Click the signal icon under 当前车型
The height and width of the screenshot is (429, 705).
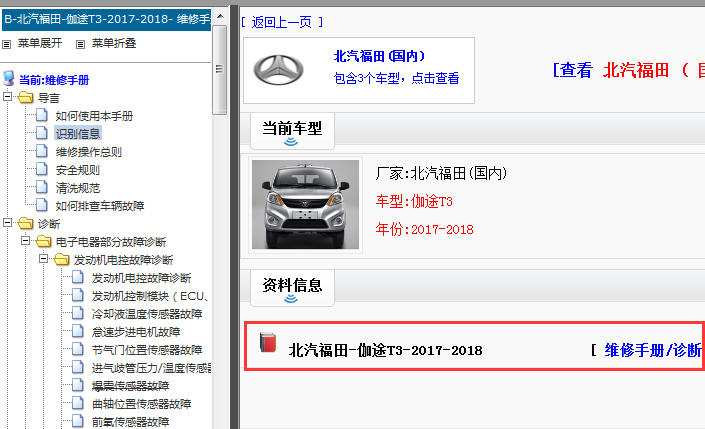pos(291,142)
